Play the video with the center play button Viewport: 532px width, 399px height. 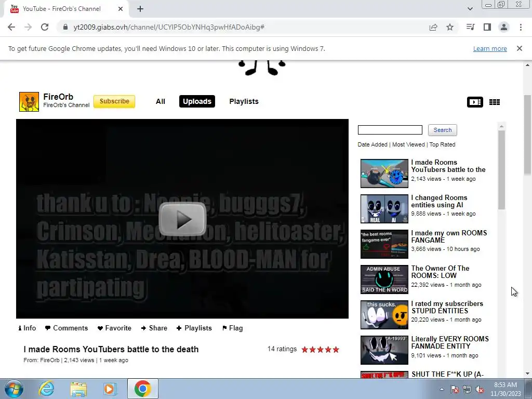(x=182, y=219)
